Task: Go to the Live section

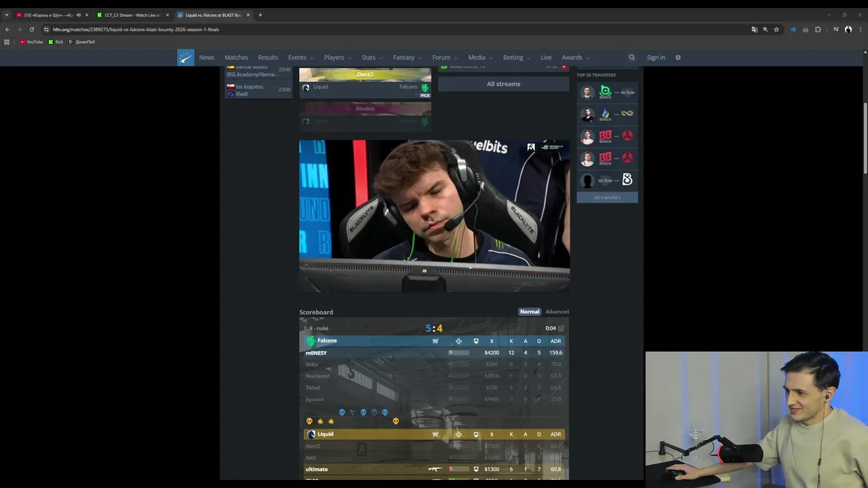Action: [x=546, y=58]
